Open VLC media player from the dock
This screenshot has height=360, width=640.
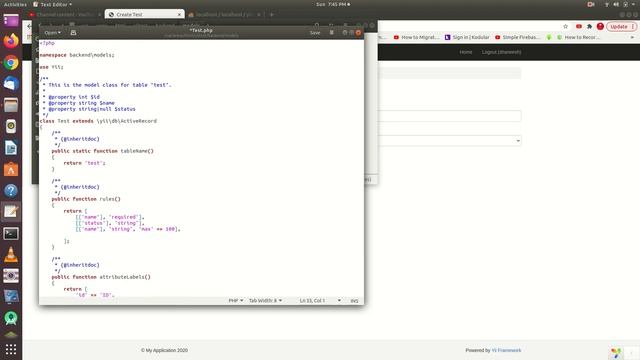[x=11, y=255]
